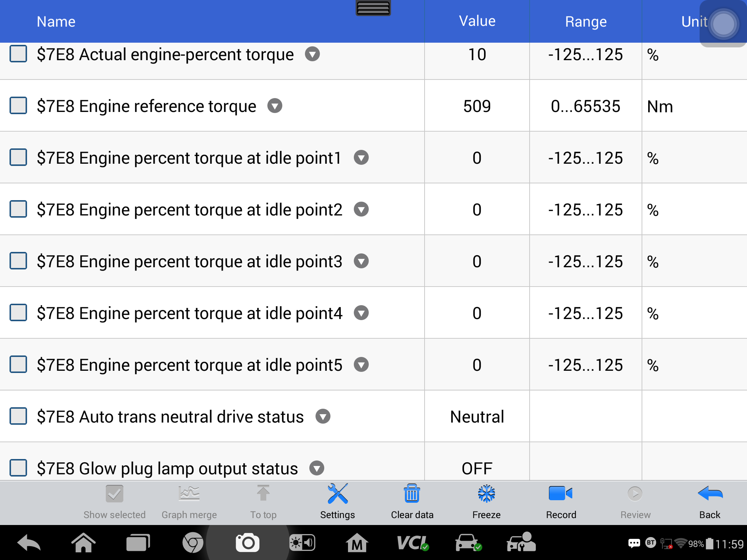
Task: Go to the Android home screen
Action: [x=84, y=543]
